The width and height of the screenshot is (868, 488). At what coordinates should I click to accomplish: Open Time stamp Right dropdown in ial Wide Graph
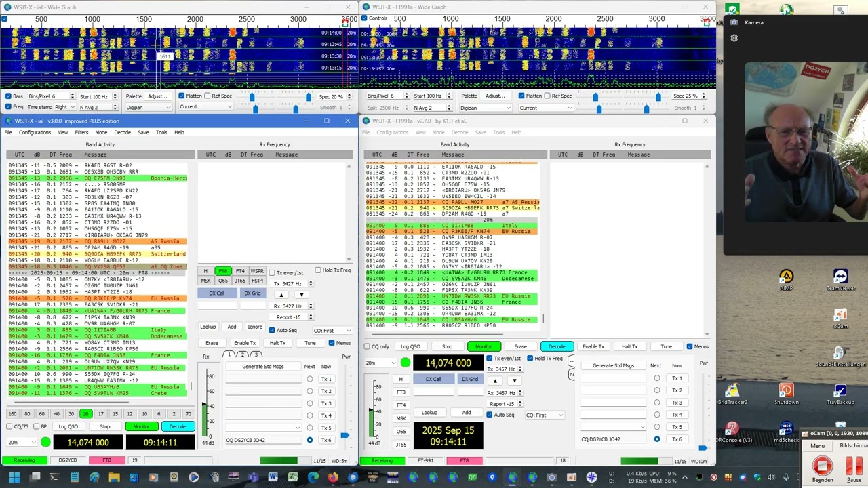tap(64, 107)
